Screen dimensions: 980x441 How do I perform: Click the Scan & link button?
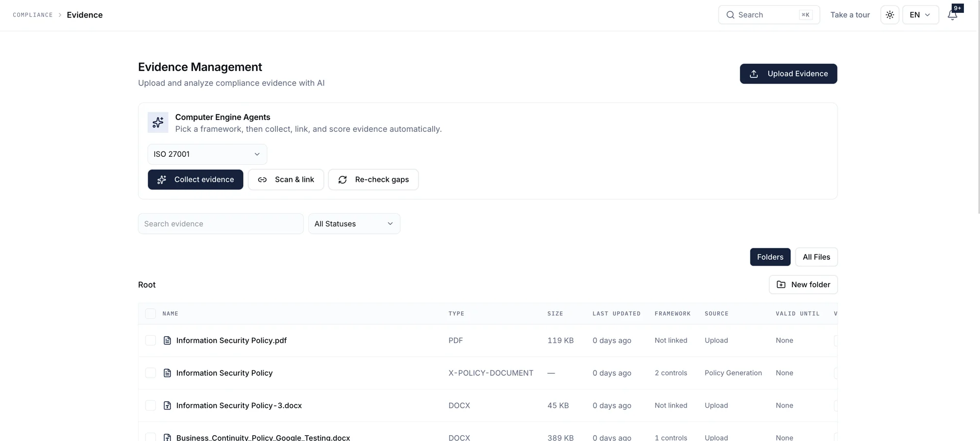pos(286,180)
